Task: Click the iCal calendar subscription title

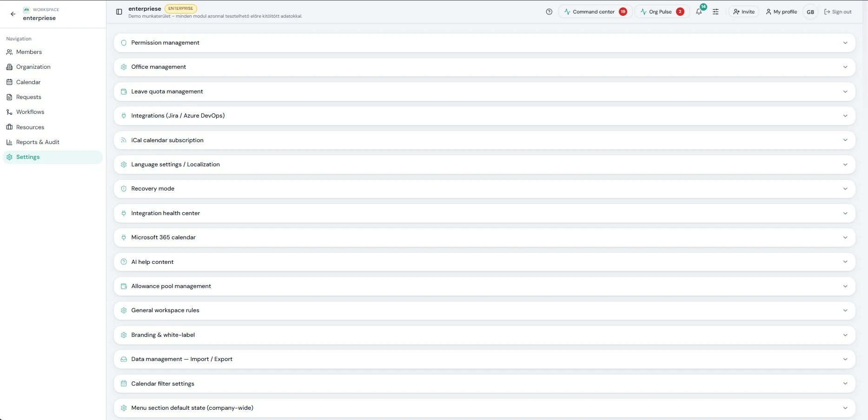Action: [167, 140]
